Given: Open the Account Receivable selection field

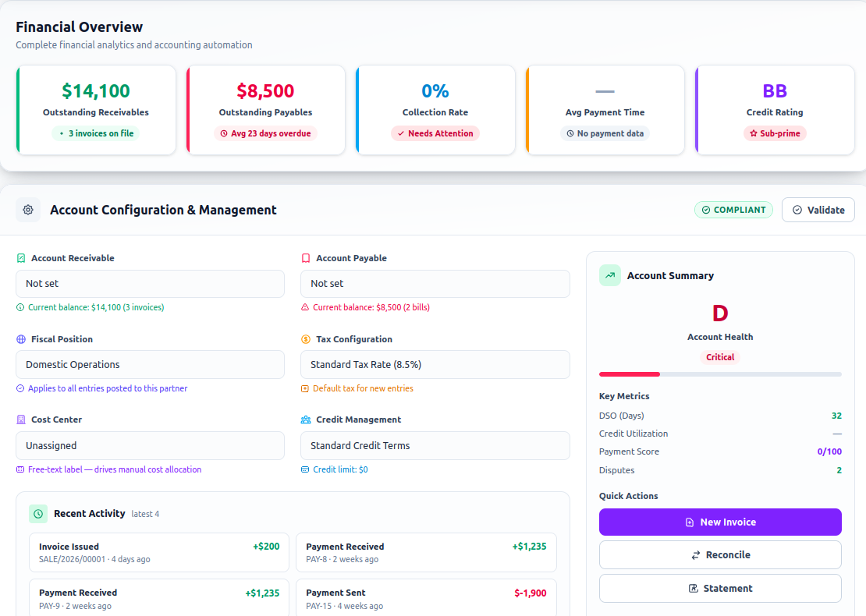Looking at the screenshot, I should coord(151,284).
